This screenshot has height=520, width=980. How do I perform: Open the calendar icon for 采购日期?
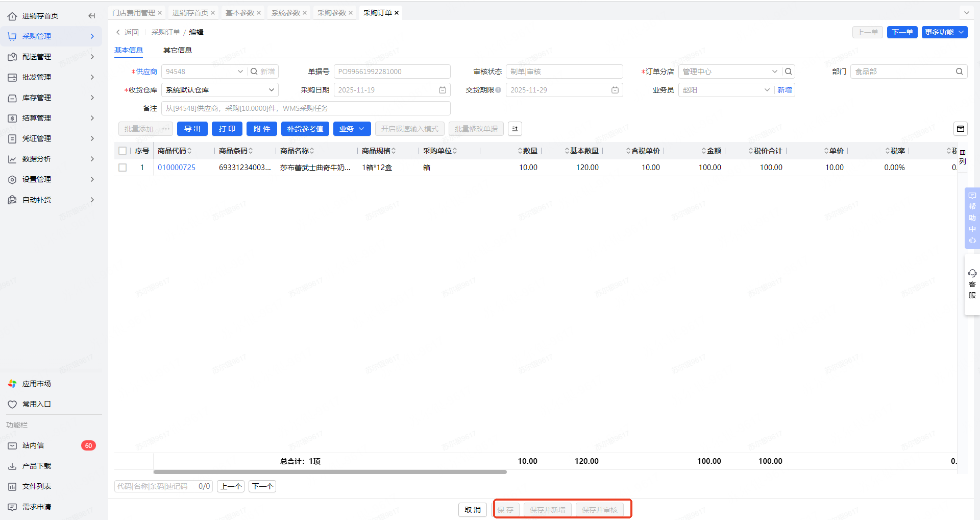tap(443, 90)
